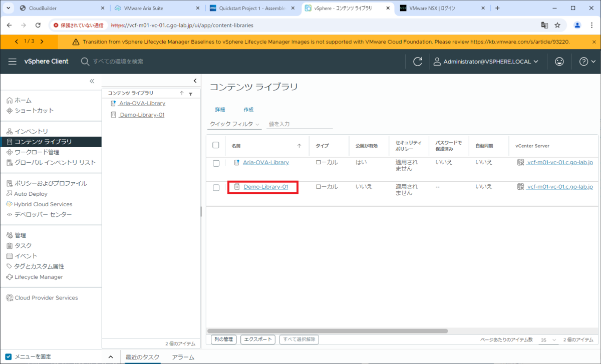Open the Demo-Library-01 link in table

pyautogui.click(x=266, y=187)
